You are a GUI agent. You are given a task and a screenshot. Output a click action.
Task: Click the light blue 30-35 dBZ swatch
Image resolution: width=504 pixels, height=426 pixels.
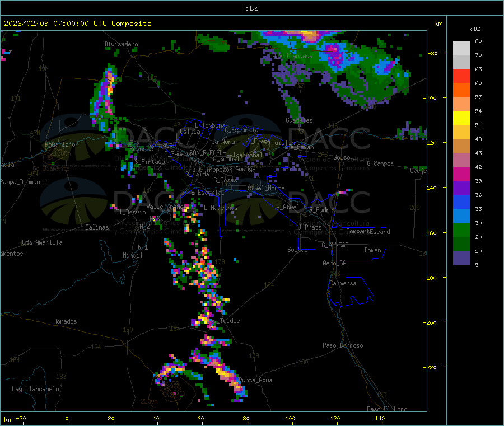(x=461, y=216)
